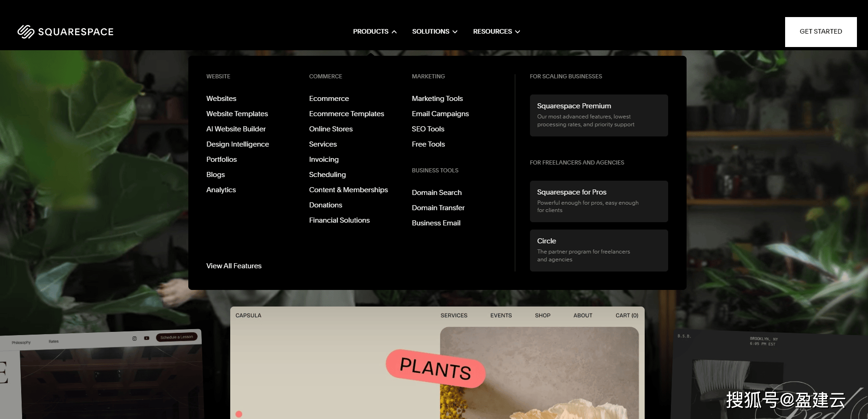The width and height of the screenshot is (868, 419).
Task: Click CART (0) in the Capsula preview
Action: [627, 316]
